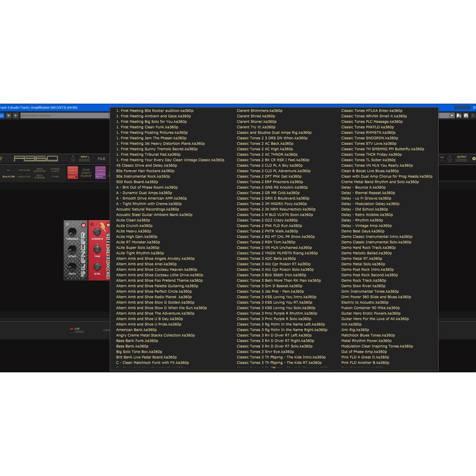Select Jimi Rig.ka360p preset
The width and height of the screenshot is (476, 476).
coord(355,330)
